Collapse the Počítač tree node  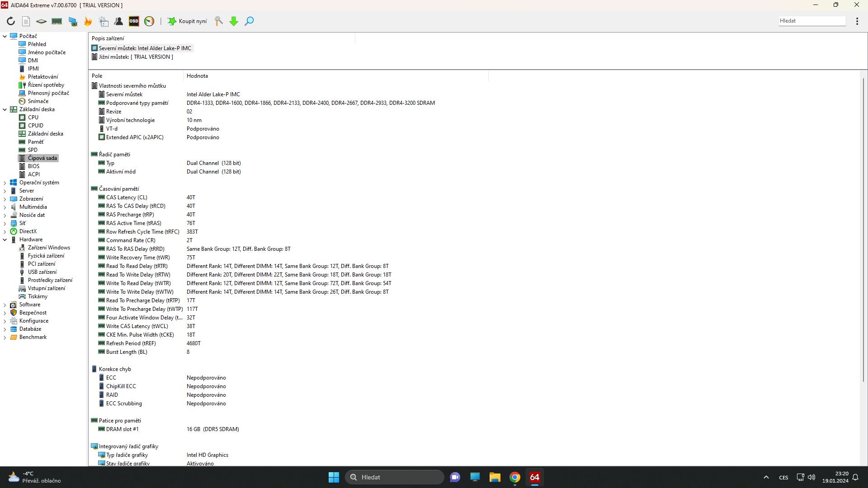[x=5, y=36]
